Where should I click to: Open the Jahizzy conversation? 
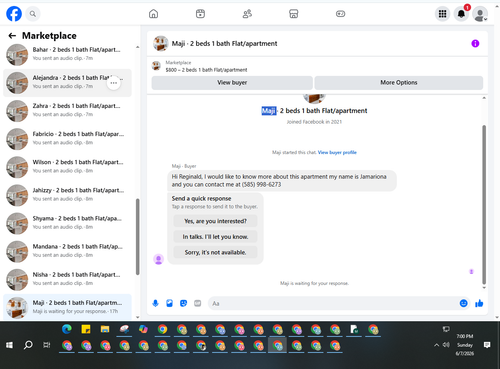click(67, 195)
